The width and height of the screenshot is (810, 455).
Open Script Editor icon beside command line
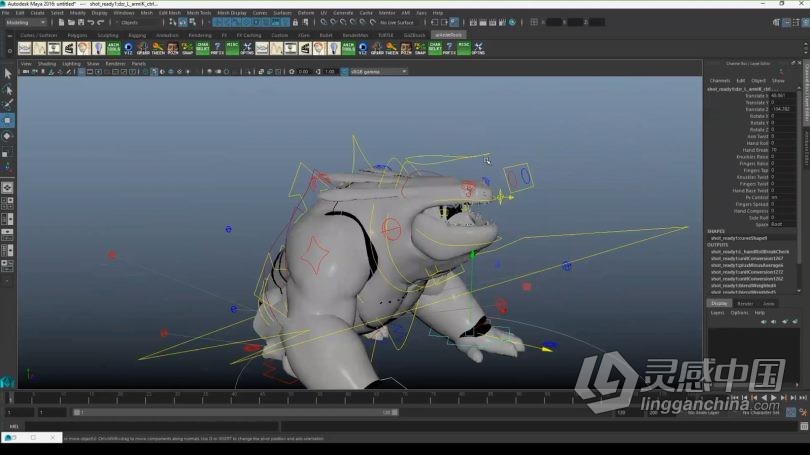pos(804,427)
